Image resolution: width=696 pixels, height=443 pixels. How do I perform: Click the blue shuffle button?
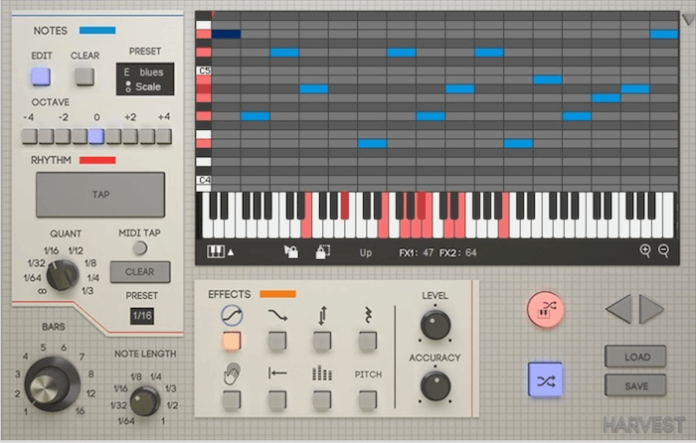[545, 380]
